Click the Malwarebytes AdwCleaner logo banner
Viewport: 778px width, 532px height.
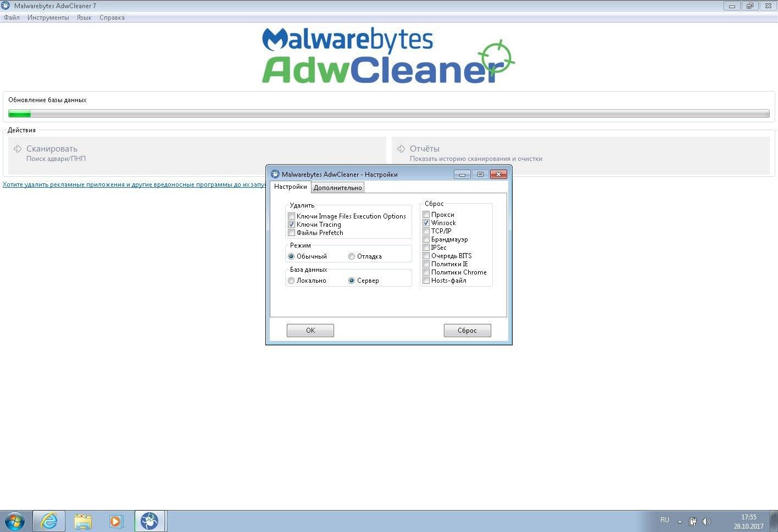pos(388,55)
